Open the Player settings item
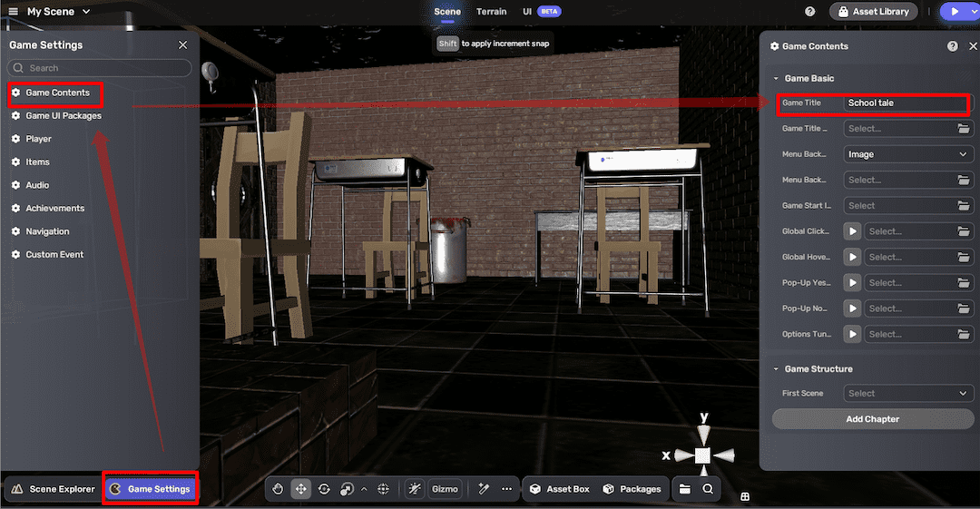This screenshot has height=509, width=980. click(x=38, y=139)
